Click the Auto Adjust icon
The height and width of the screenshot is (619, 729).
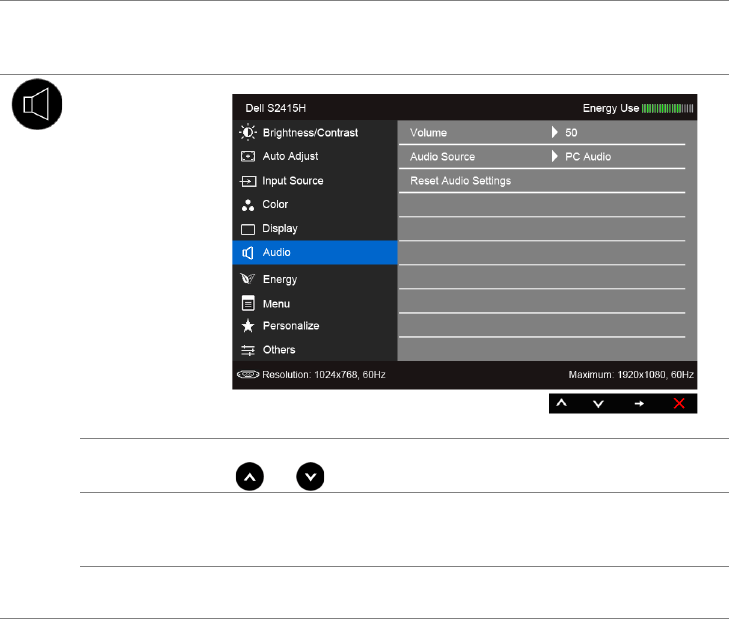(248, 156)
